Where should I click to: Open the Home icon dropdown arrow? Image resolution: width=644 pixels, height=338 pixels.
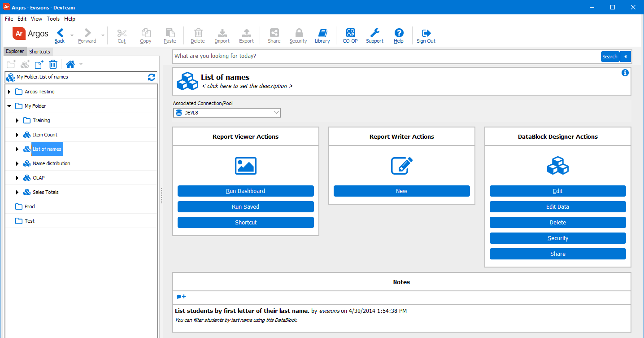[x=81, y=64]
